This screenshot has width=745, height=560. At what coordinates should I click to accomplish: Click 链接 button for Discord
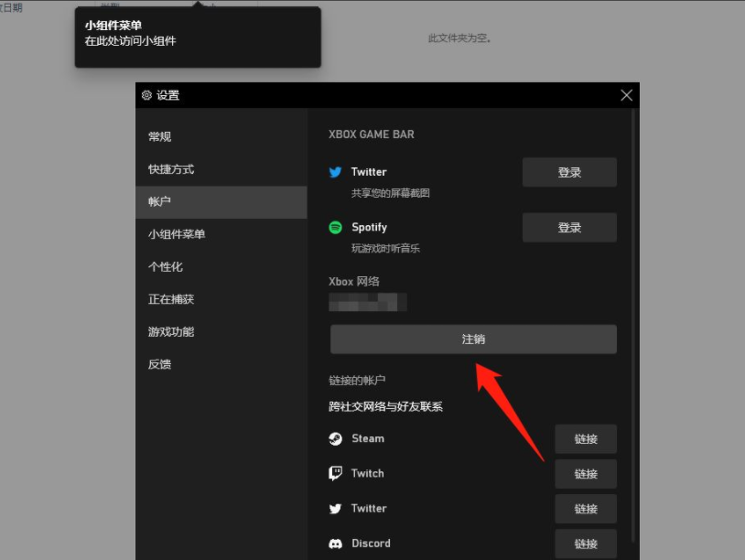click(x=586, y=544)
